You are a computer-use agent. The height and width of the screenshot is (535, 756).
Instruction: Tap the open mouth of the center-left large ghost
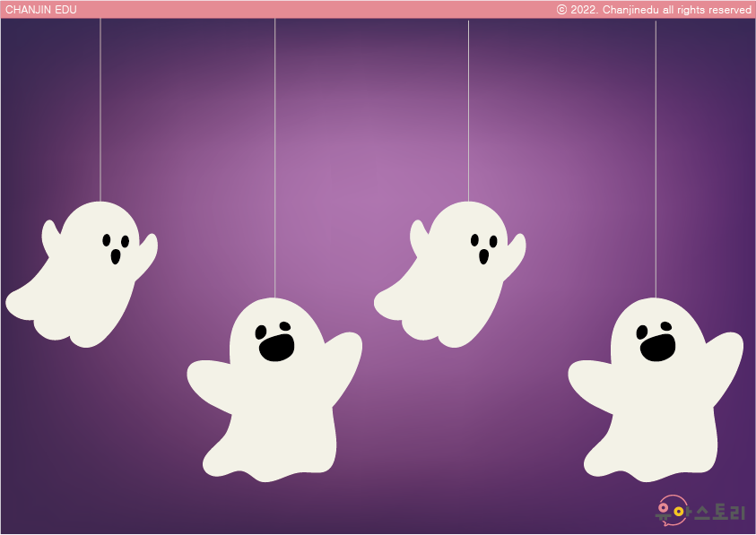(x=276, y=347)
